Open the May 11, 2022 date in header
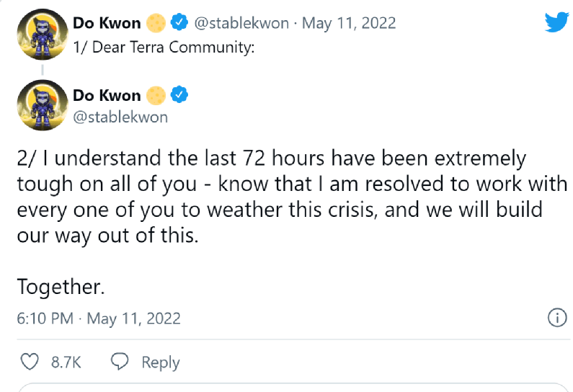This screenshot has height=392, width=573. pos(349,23)
